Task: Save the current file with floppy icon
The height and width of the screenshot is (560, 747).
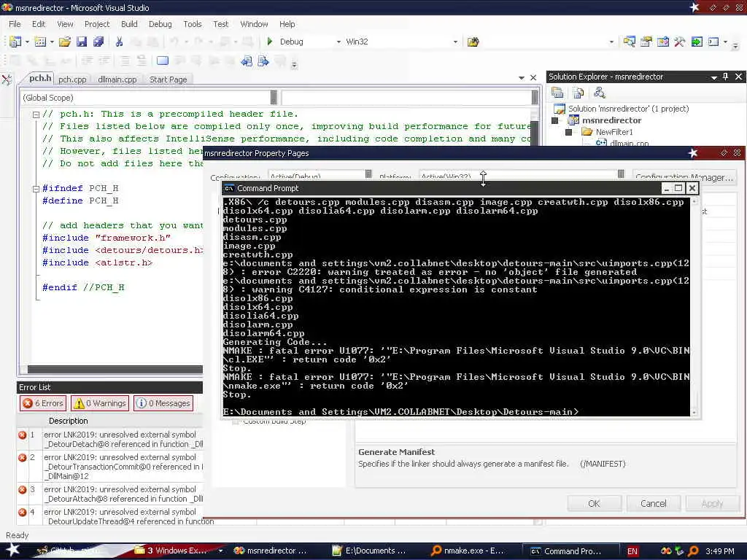Action: click(82, 42)
